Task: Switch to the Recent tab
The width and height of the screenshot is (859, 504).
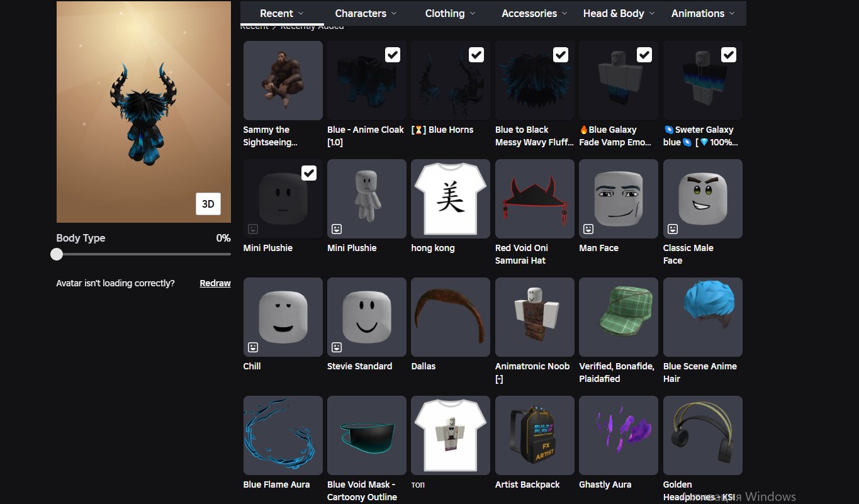Action: tap(282, 13)
